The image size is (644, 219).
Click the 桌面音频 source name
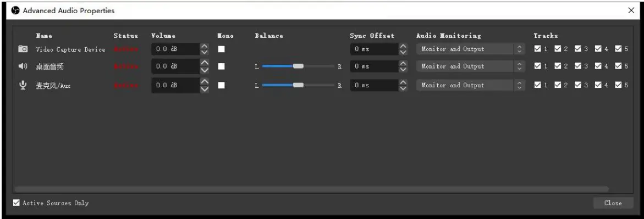49,66
